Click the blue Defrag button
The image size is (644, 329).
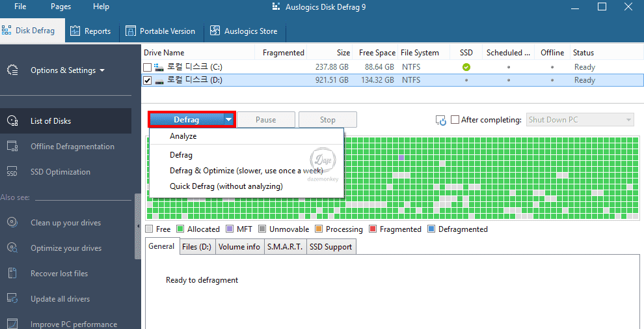click(x=187, y=120)
